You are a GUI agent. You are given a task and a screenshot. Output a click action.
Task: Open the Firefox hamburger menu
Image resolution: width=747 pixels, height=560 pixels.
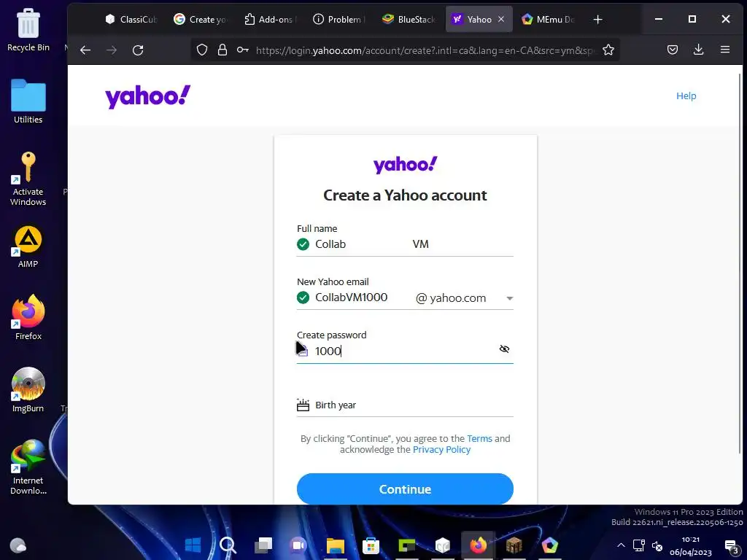click(x=725, y=50)
